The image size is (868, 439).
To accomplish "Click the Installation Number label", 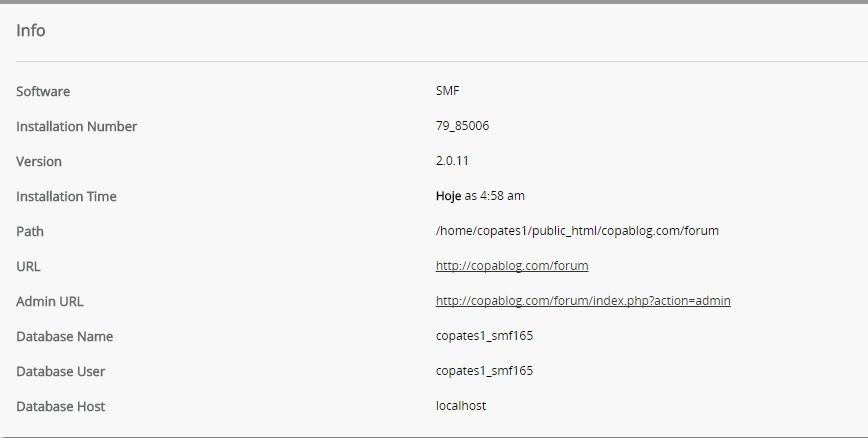I will [76, 126].
